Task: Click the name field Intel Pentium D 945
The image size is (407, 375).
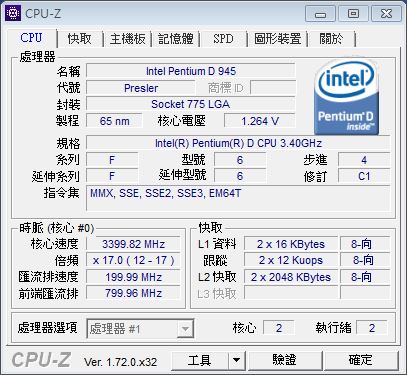Action: pyautogui.click(x=191, y=71)
